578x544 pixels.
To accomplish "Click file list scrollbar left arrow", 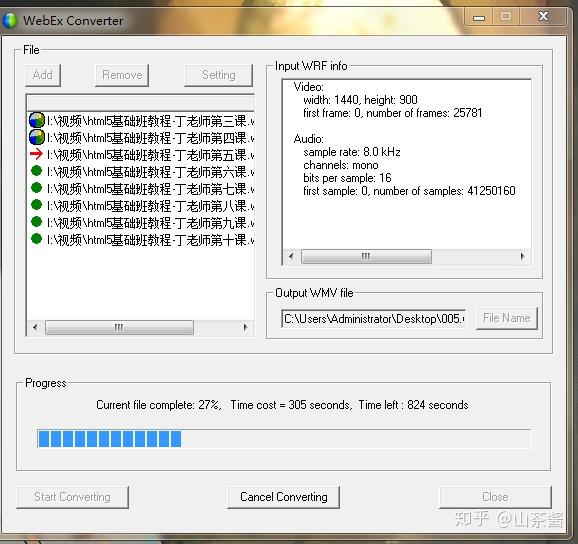I will (35, 327).
